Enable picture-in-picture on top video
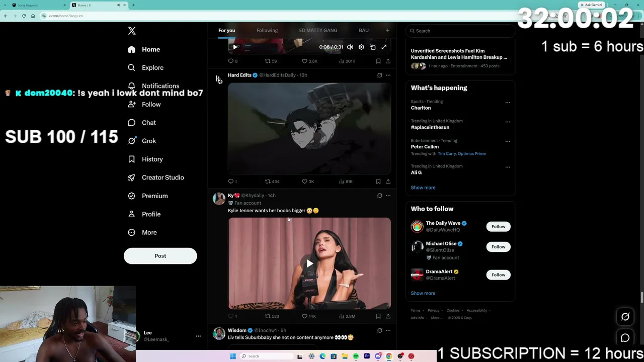 [x=373, y=47]
